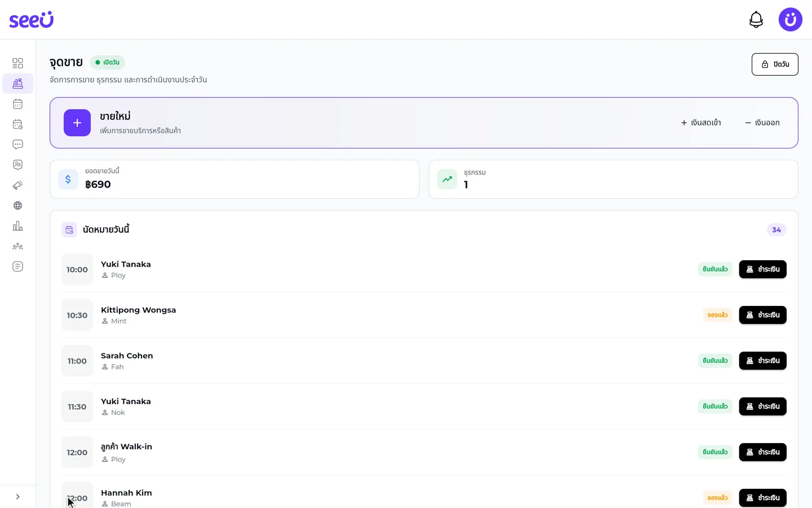
Task: Click the ยืนยันแล้ว badge for ลูกค้า Walk-in
Action: [715, 452]
